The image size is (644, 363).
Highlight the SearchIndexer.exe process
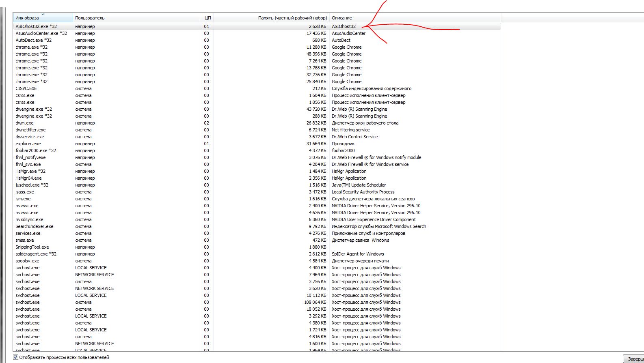34,226
